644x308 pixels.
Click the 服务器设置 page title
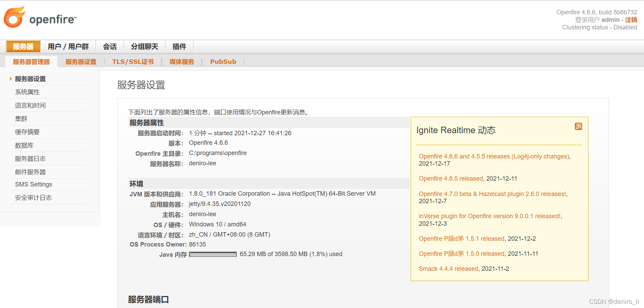(x=141, y=85)
